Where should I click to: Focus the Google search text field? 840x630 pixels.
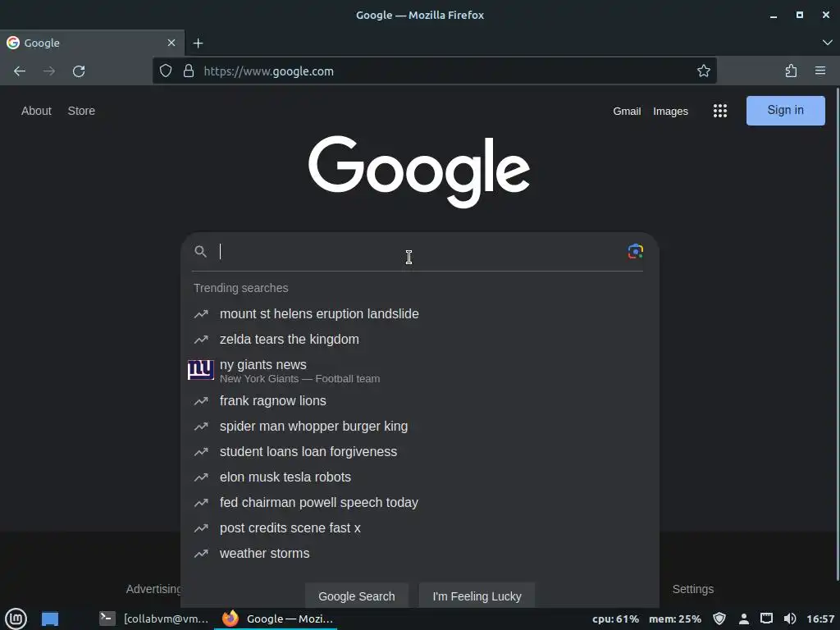pyautogui.click(x=420, y=251)
